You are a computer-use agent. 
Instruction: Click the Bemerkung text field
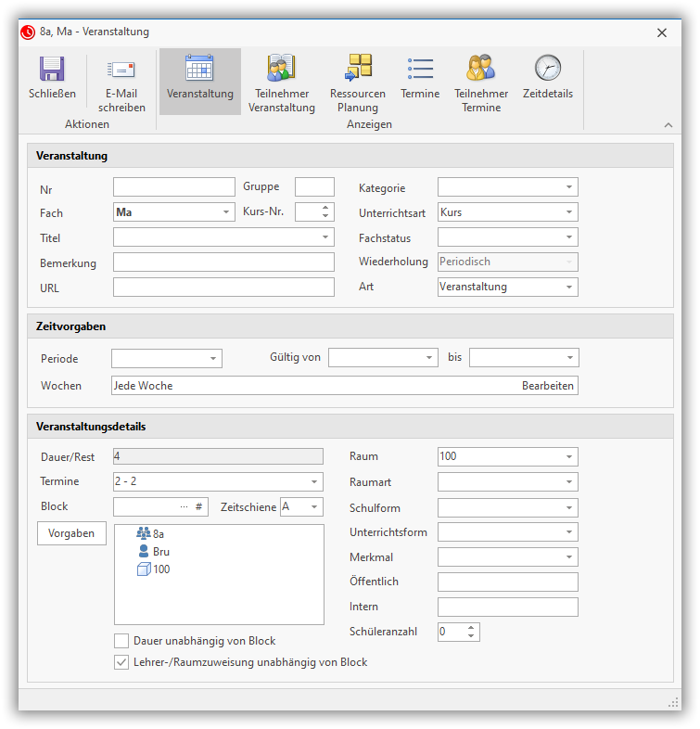point(223,262)
